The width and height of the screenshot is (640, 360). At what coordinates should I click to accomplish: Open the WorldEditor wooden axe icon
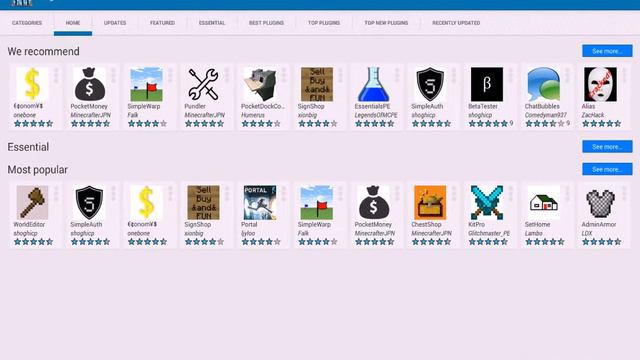coord(32,202)
